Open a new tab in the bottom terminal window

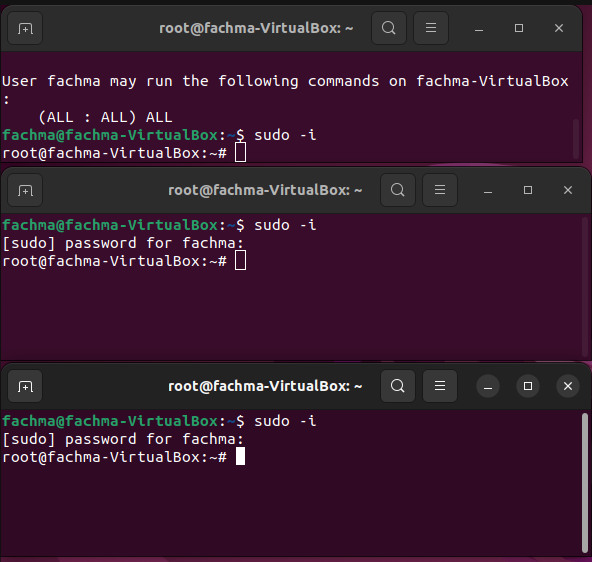click(x=25, y=386)
